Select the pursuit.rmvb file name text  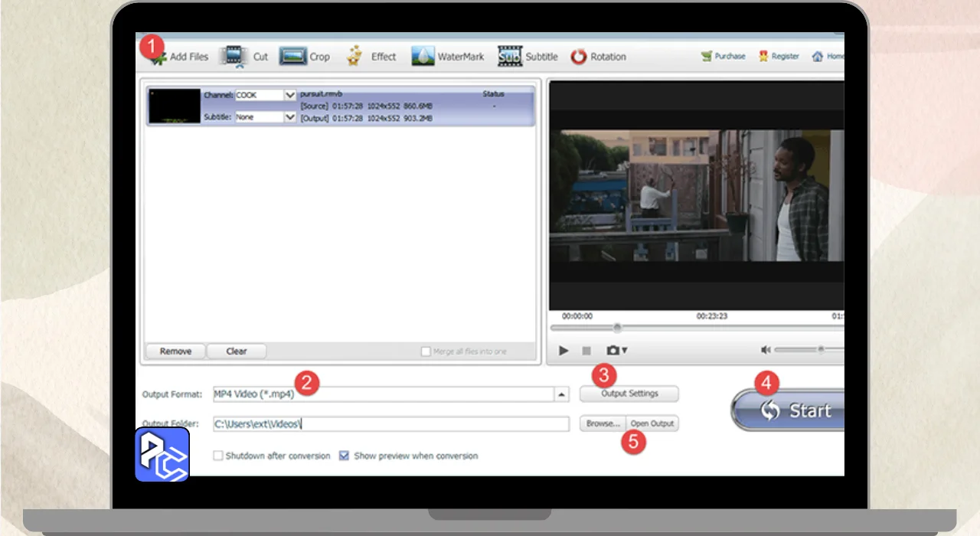[x=322, y=93]
